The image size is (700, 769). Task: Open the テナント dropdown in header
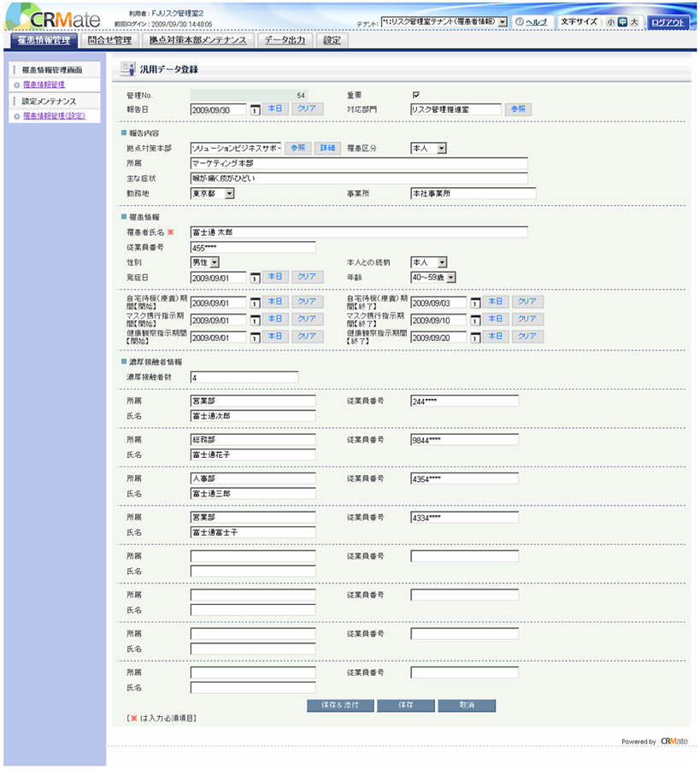click(502, 21)
